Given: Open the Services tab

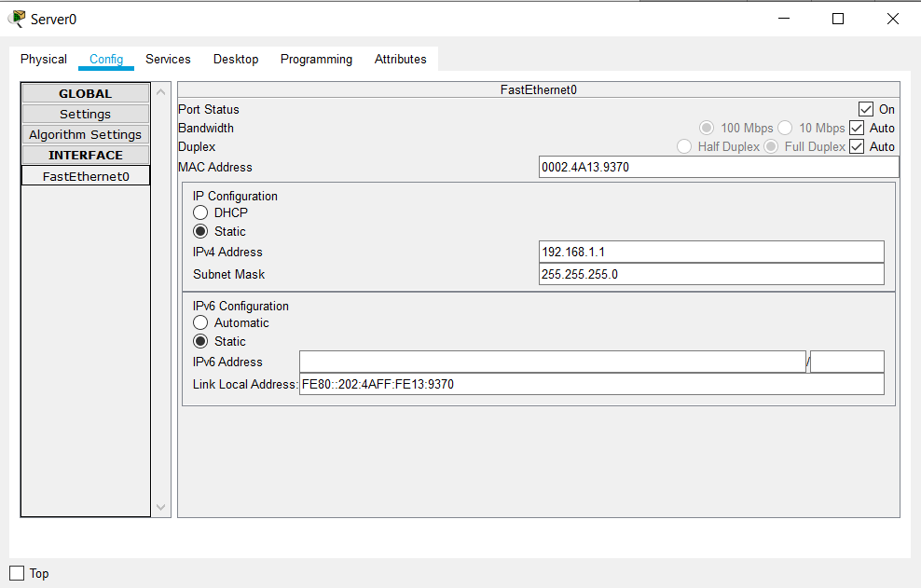Looking at the screenshot, I should tap(168, 60).
